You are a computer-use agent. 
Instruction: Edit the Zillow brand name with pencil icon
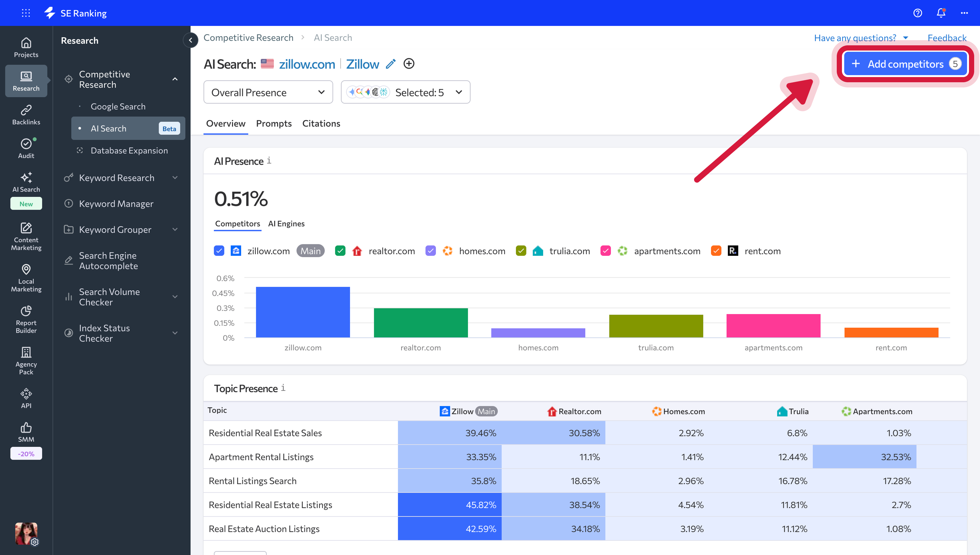click(391, 64)
